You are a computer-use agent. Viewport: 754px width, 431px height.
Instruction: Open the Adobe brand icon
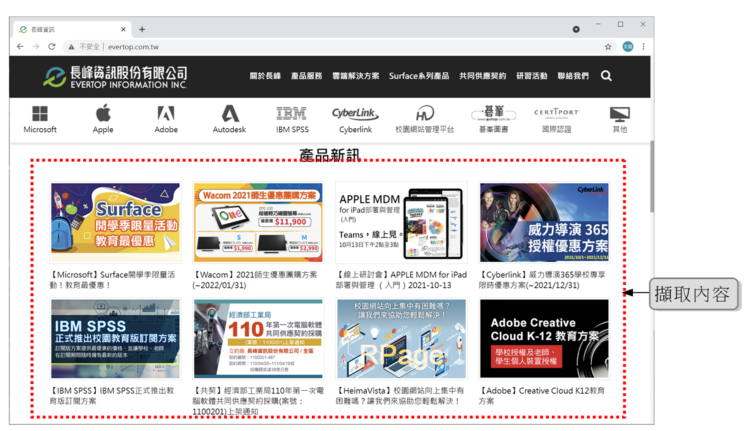click(x=166, y=114)
